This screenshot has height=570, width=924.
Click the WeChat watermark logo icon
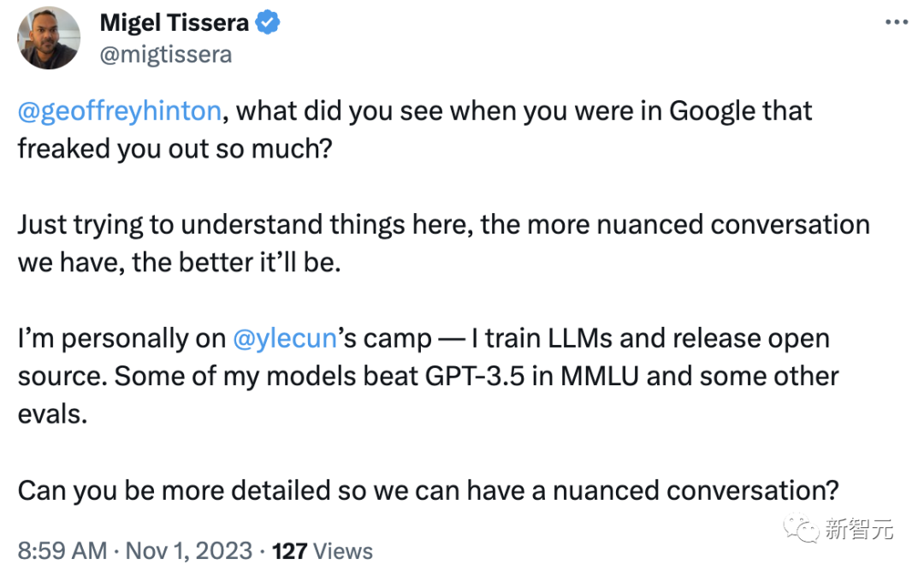pyautogui.click(x=801, y=527)
